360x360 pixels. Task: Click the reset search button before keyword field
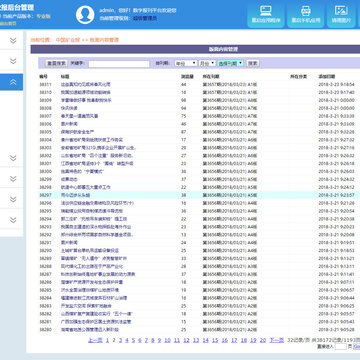pyautogui.click(x=56, y=63)
